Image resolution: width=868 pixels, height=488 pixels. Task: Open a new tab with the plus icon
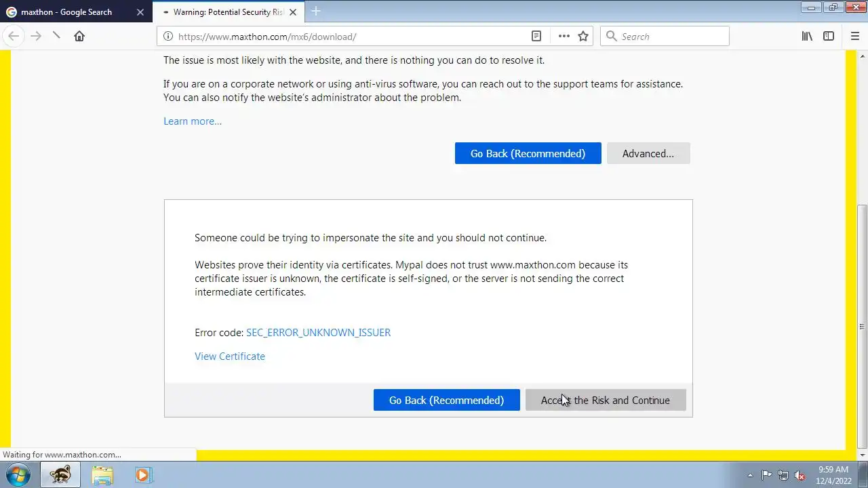315,12
